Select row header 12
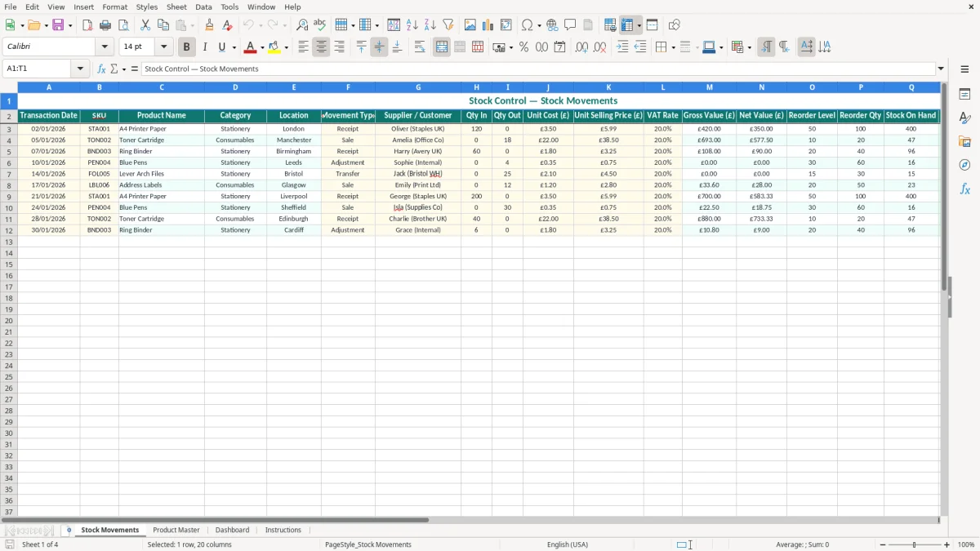Viewport: 980px width, 551px height. click(9, 230)
